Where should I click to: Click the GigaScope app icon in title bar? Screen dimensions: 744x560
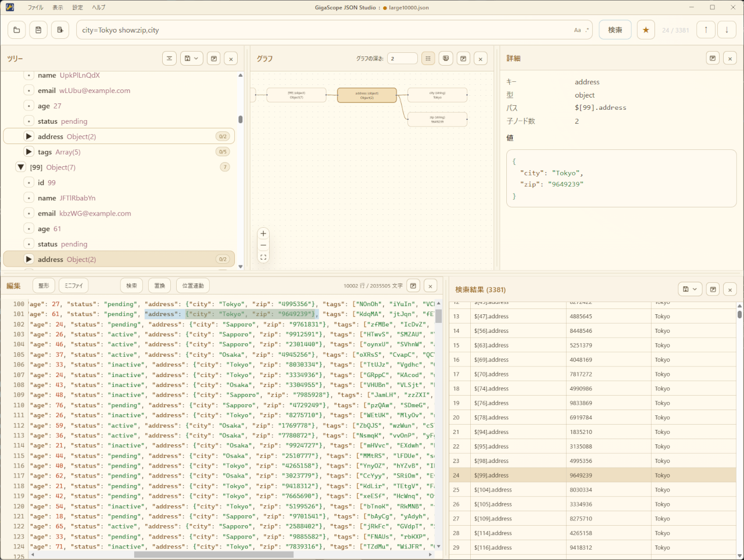10,8
